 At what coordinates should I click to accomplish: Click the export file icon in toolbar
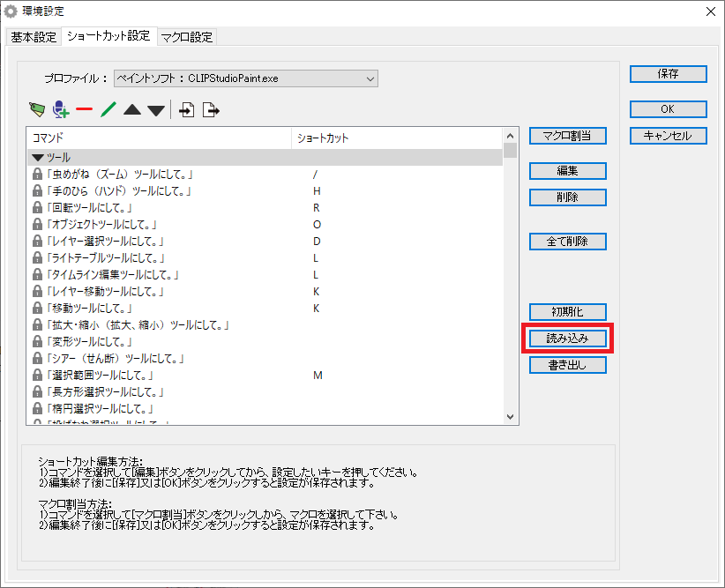(x=211, y=110)
